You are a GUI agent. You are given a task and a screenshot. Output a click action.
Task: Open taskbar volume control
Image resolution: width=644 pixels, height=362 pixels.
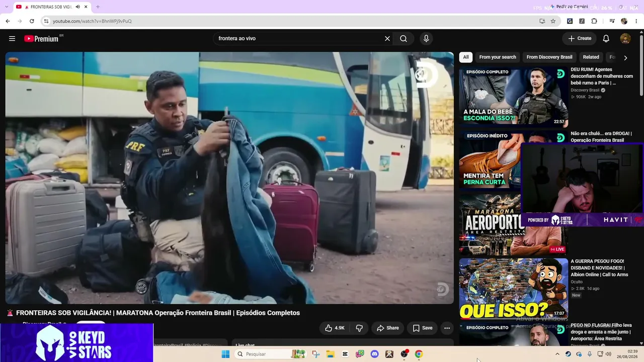point(608,354)
